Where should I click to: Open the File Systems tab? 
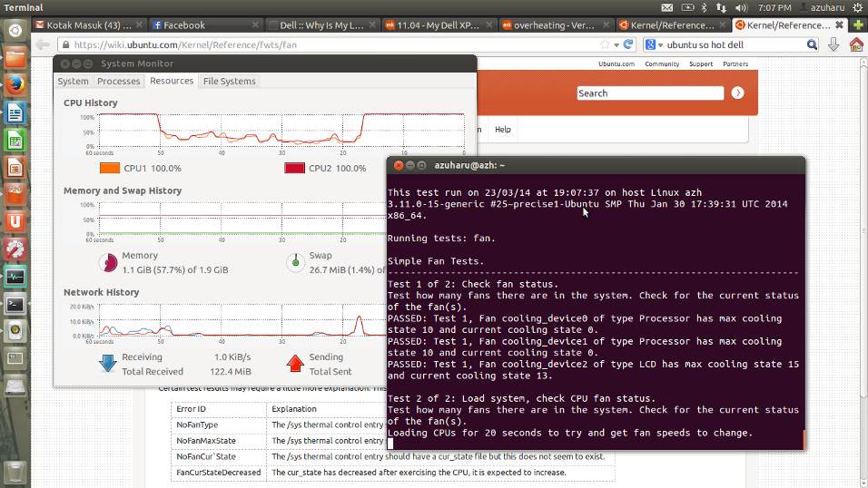[230, 82]
